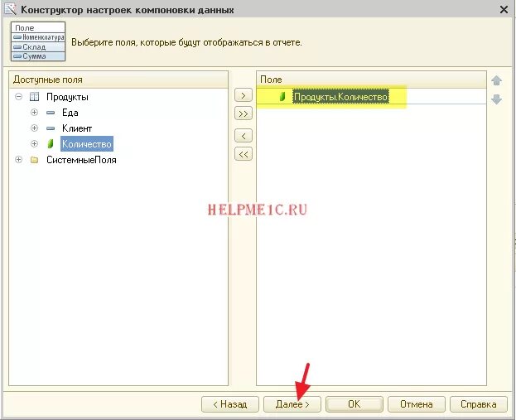Click the Еда field dash icon
Viewport: 516px width, 420px height.
coord(51,113)
